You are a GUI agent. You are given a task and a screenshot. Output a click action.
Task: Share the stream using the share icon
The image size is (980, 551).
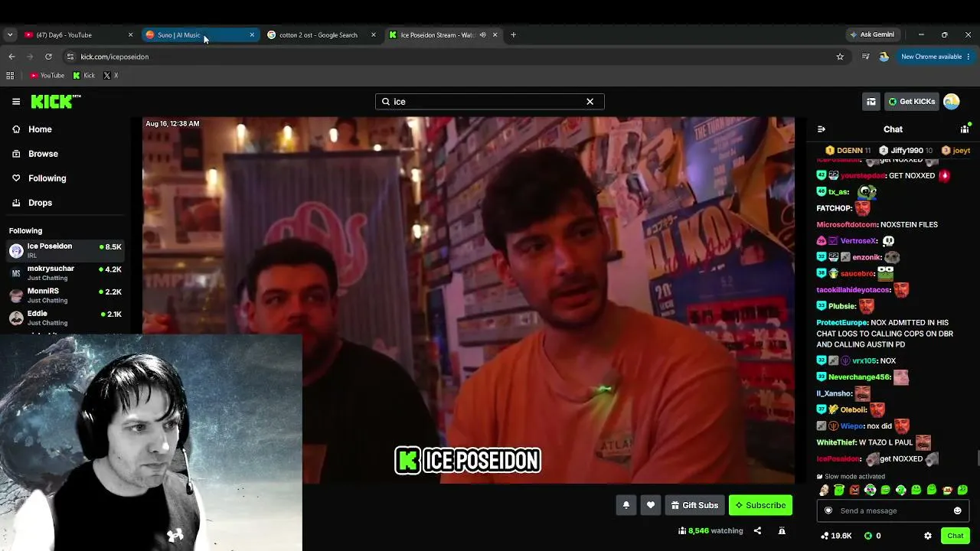[757, 530]
